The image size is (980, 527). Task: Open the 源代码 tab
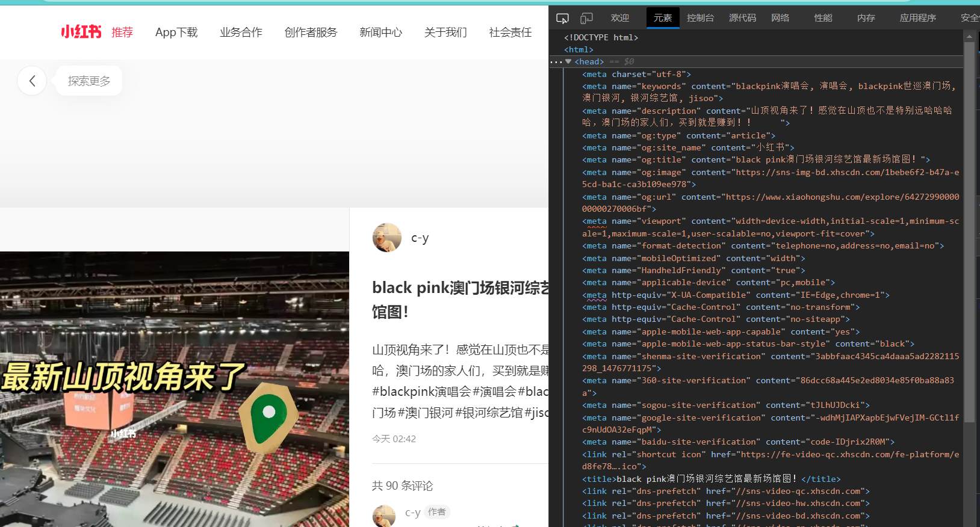click(743, 18)
